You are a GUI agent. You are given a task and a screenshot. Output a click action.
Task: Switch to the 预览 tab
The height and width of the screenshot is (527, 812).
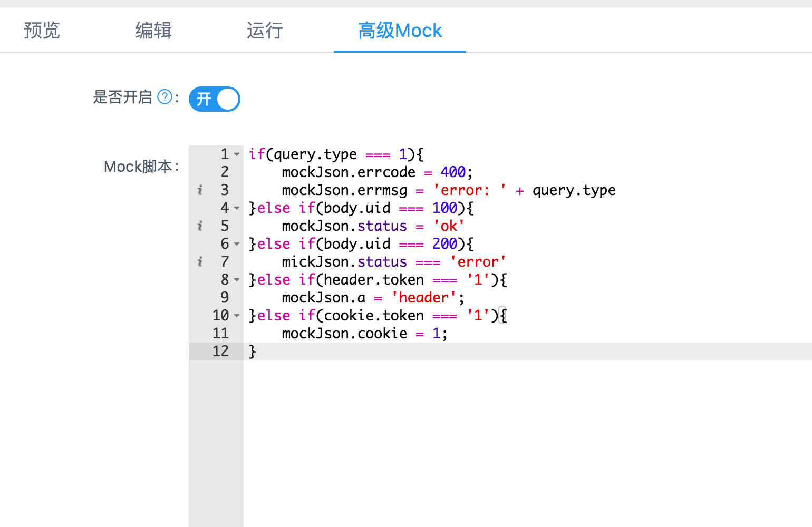[42, 31]
